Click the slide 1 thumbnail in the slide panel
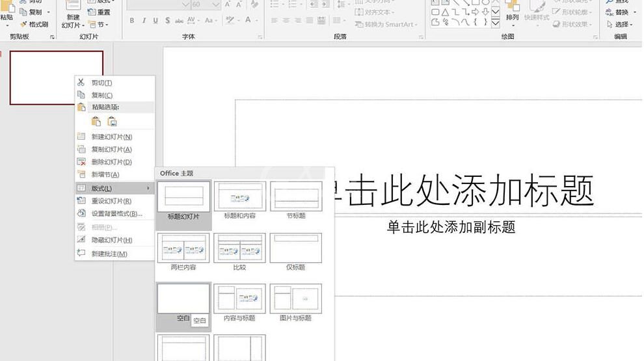644x361 pixels. coord(56,77)
